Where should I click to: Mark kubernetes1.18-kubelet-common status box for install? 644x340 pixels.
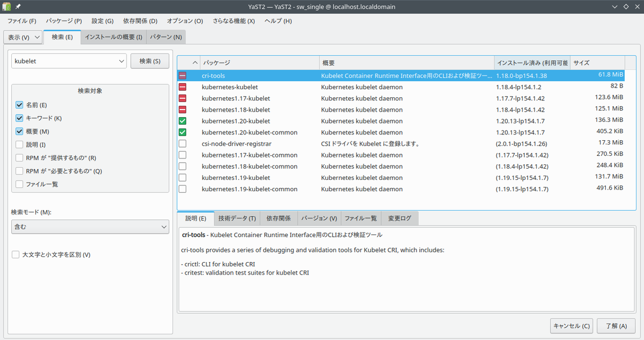pyautogui.click(x=182, y=166)
